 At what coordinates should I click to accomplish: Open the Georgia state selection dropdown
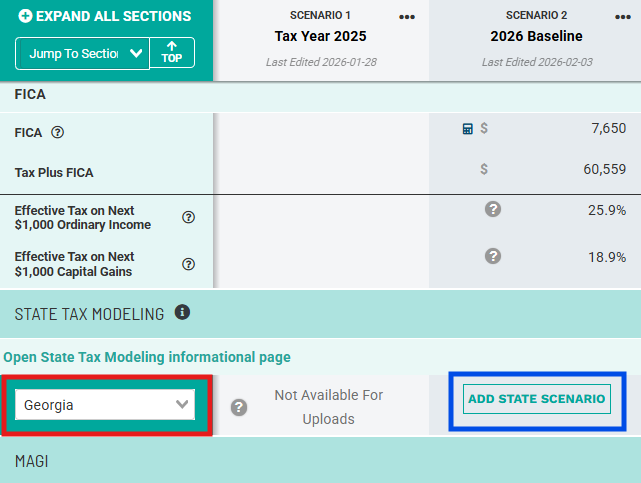click(105, 405)
